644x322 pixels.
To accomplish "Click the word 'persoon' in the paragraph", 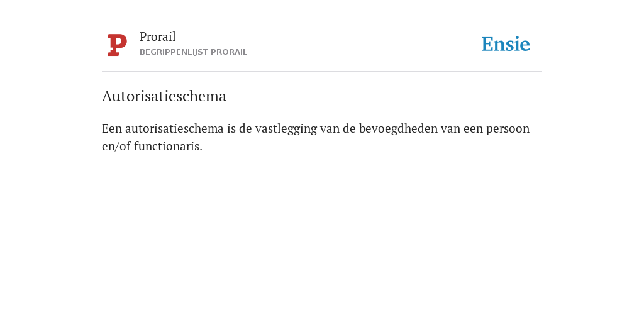I will pos(508,130).
